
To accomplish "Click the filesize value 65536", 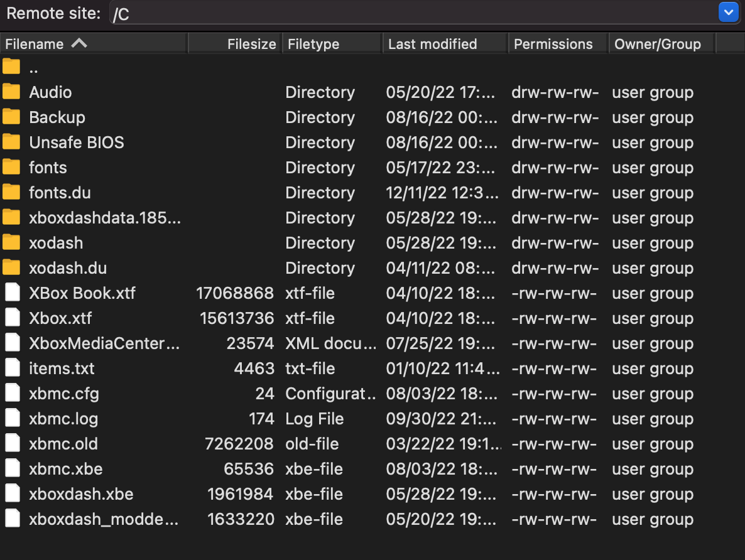I will click(249, 469).
